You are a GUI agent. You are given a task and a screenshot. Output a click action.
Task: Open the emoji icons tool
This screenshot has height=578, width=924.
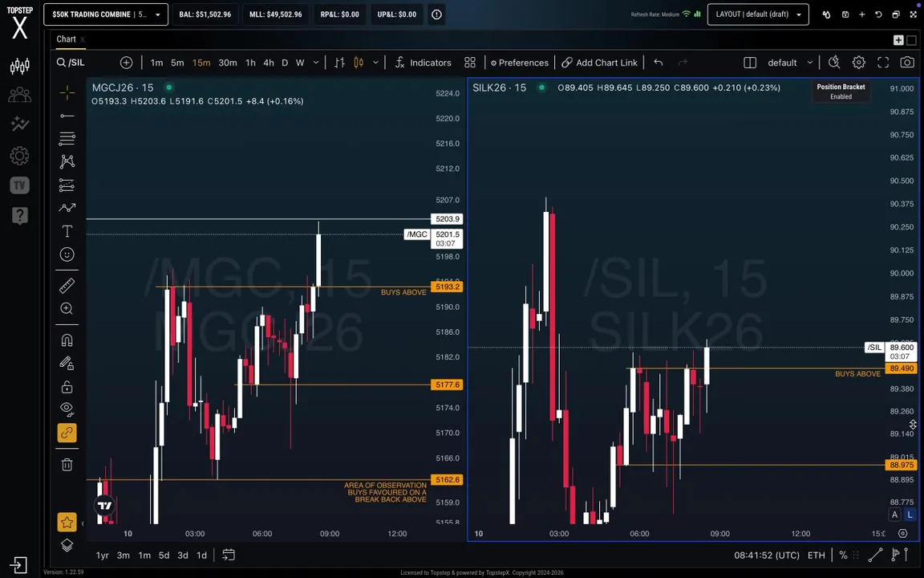(x=67, y=254)
